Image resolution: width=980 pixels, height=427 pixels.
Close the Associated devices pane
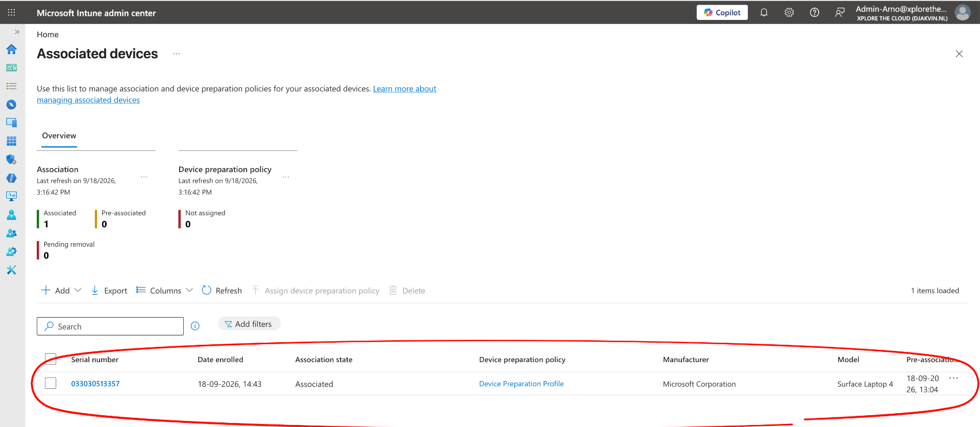[x=959, y=54]
